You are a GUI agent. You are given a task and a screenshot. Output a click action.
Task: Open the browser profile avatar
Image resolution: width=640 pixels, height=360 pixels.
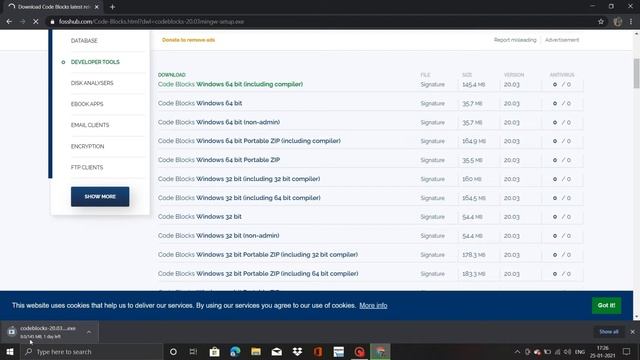(617, 22)
